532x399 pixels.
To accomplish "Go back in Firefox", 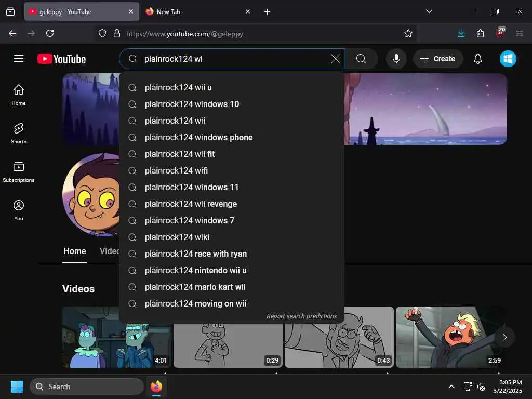I will point(12,33).
